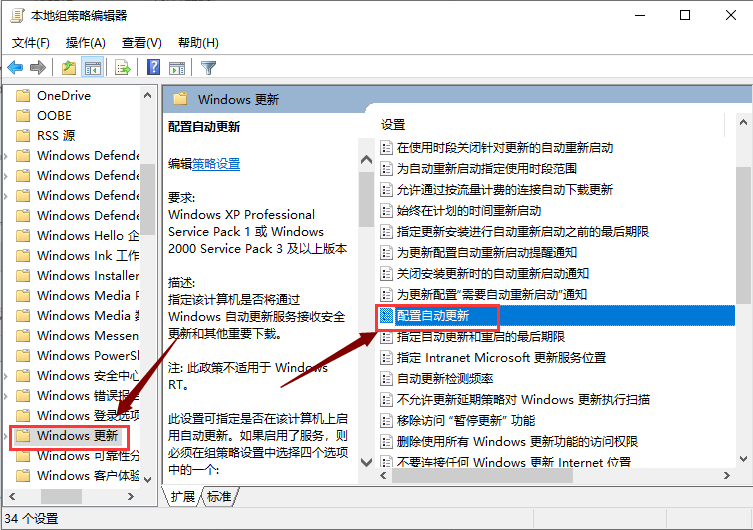The width and height of the screenshot is (753, 530).
Task: Click policy icon beside 为更新配置自动重新启动提醒通知
Action: (386, 253)
